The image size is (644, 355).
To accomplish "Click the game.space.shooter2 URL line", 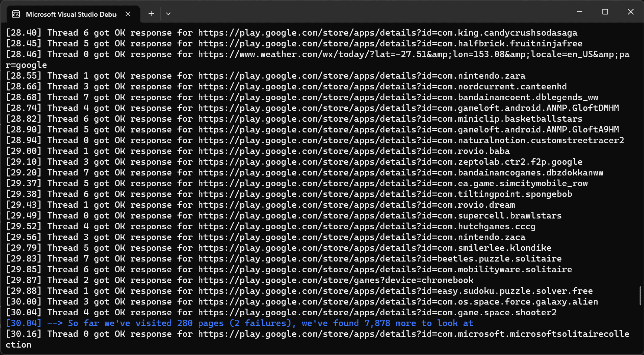I will pyautogui.click(x=281, y=312).
